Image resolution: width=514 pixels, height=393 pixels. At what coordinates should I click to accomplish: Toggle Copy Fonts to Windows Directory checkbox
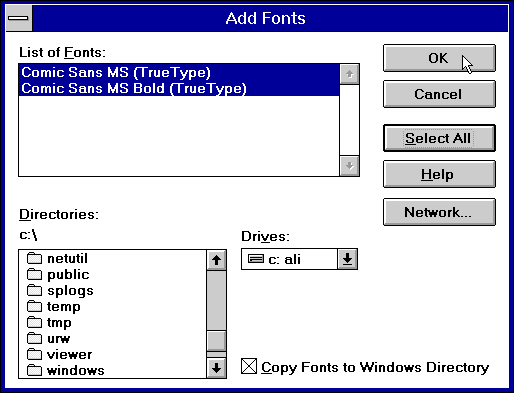pyautogui.click(x=249, y=366)
